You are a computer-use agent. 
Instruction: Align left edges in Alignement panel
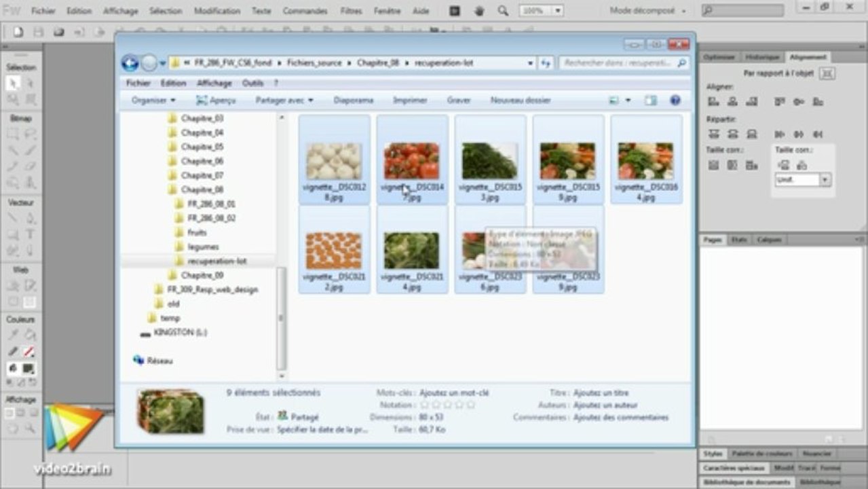coord(713,101)
